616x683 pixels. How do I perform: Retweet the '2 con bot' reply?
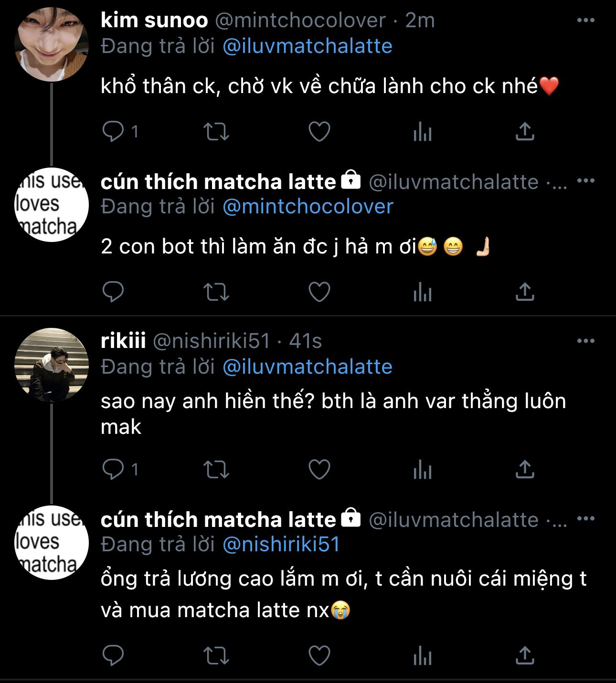[216, 292]
